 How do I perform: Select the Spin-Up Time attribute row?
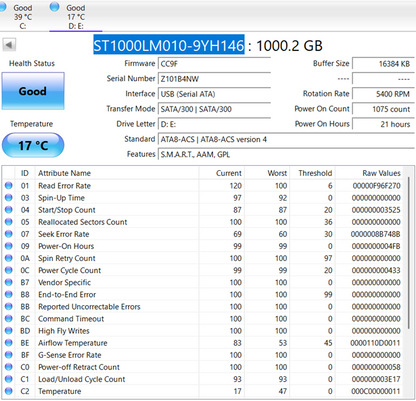click(x=203, y=198)
